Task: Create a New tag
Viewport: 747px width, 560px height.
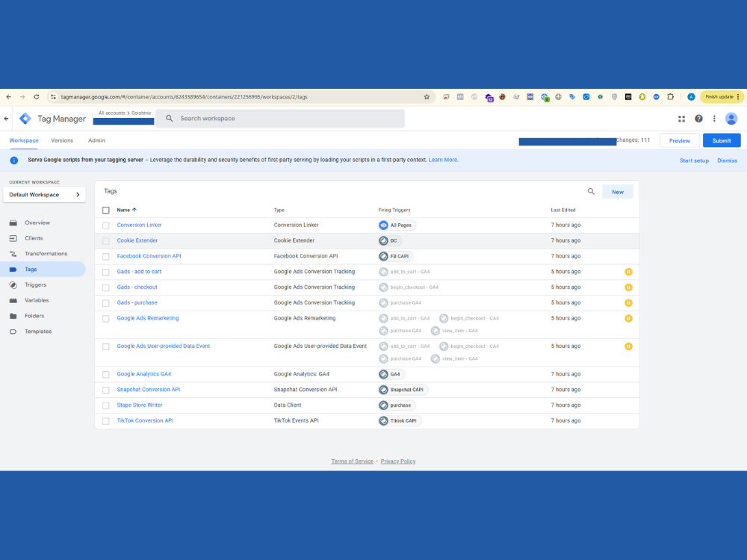Action: click(x=618, y=191)
